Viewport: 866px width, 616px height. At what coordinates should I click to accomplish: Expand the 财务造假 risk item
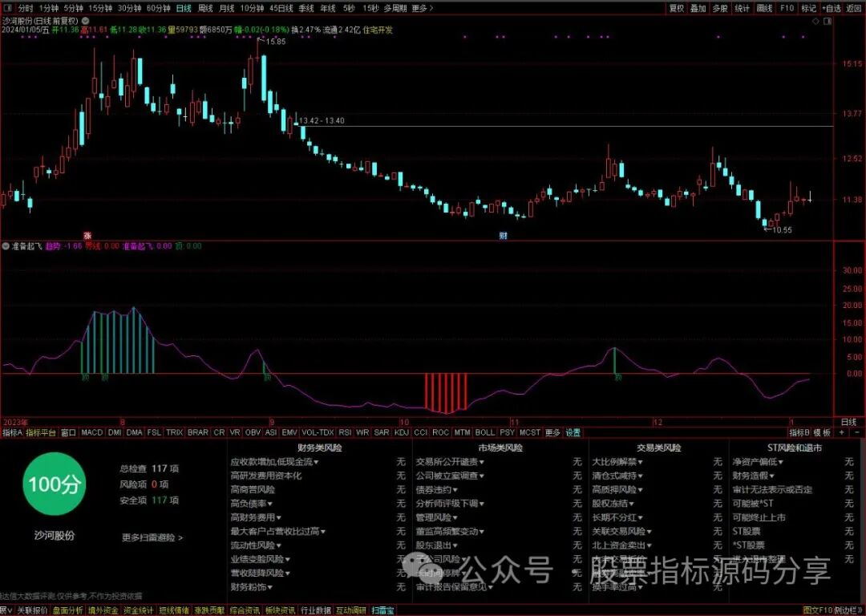point(753,475)
